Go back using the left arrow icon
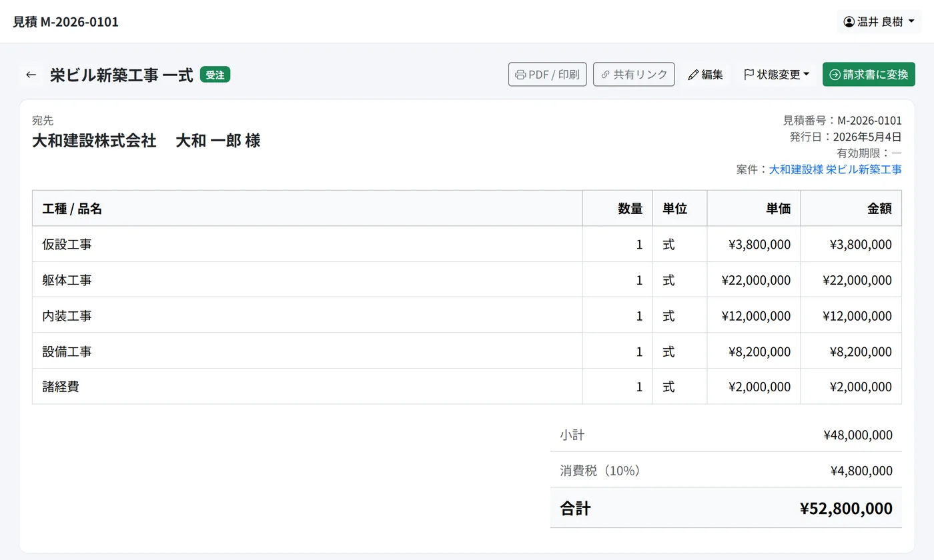 (31, 75)
